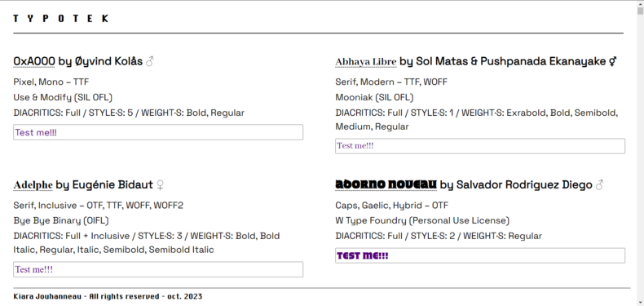This screenshot has height=306, width=644.
Task: Click the vertical scrollbar thumb
Action: [640, 11]
